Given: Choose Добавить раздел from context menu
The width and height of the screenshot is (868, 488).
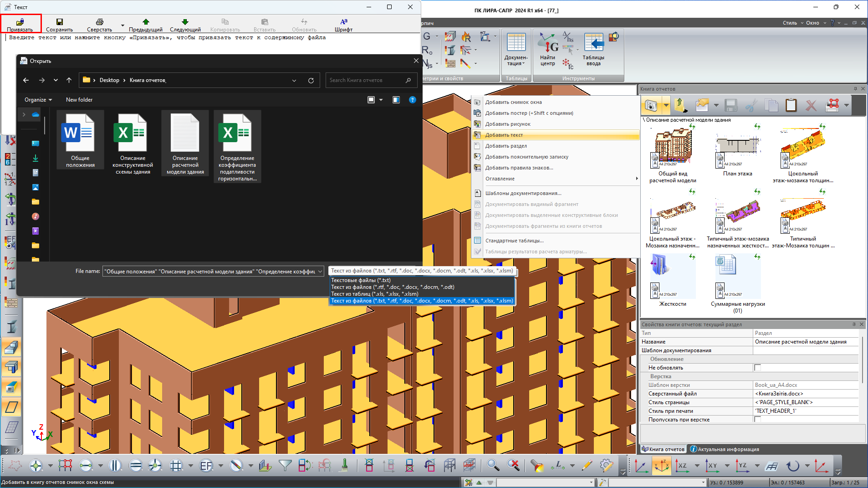Looking at the screenshot, I should pyautogui.click(x=506, y=146).
